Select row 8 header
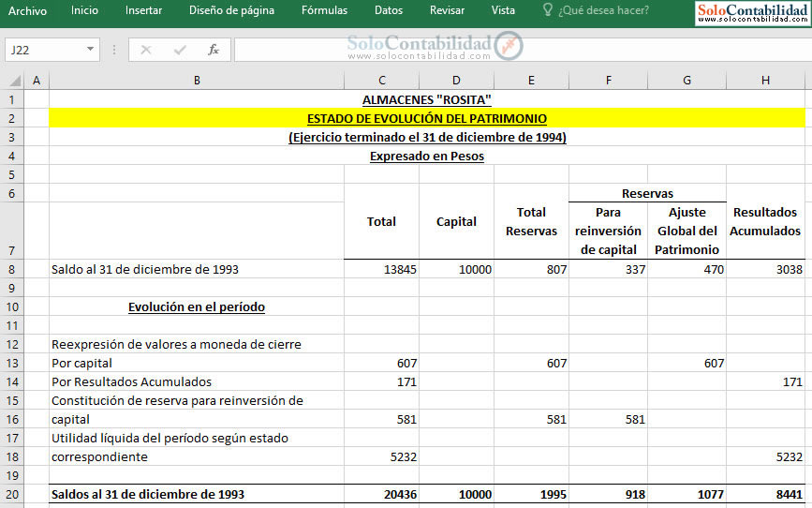812x508 pixels. (x=12, y=270)
